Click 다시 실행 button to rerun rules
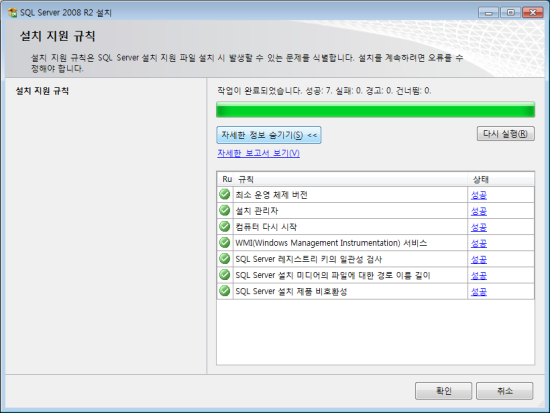The width and height of the screenshot is (550, 413). 505,134
